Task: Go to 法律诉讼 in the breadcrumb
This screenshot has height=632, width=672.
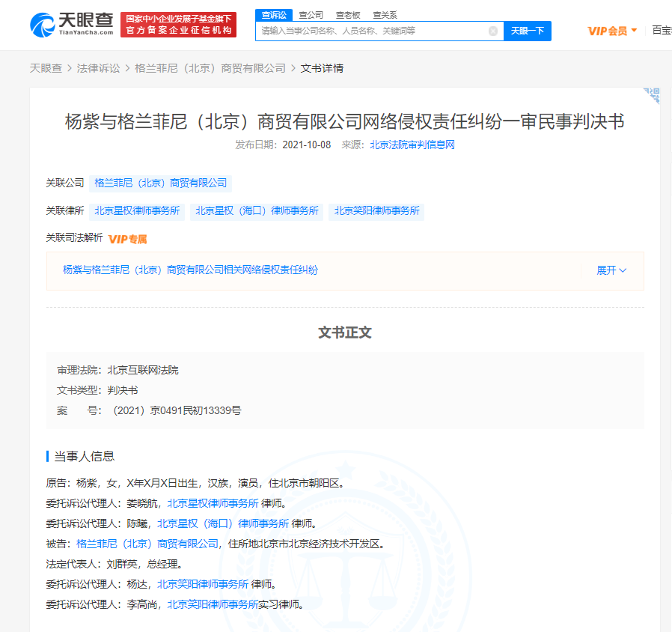Action: tap(99, 68)
